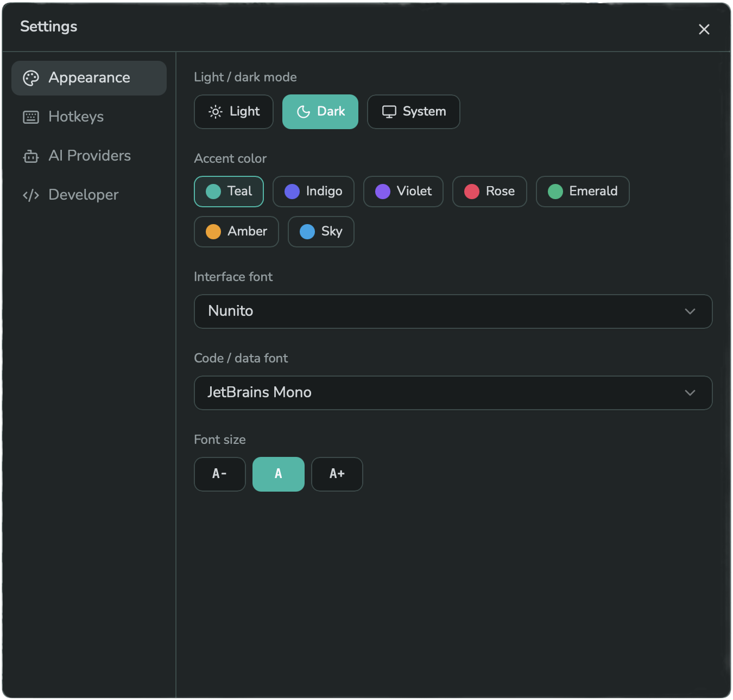
Task: Select the Sky accent color
Action: (321, 232)
